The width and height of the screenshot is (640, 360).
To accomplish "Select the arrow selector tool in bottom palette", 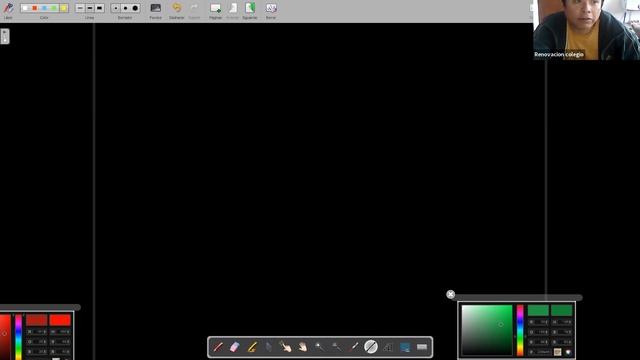I will coord(269,347).
